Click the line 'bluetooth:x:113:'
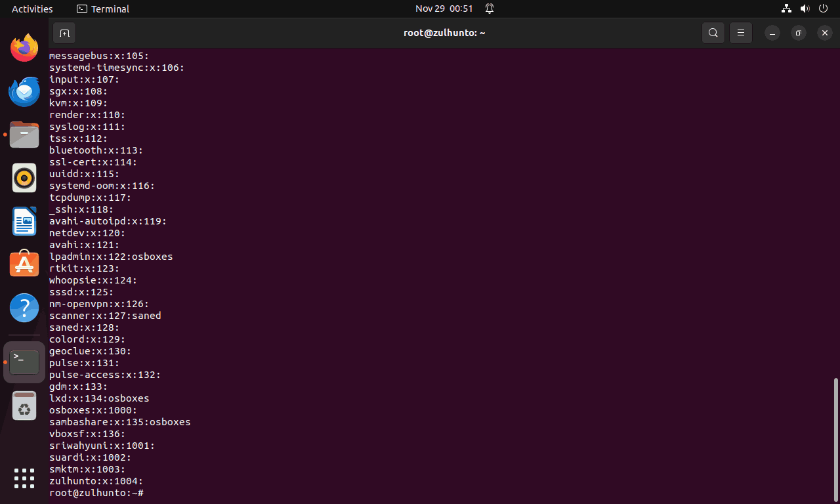This screenshot has width=840, height=504. coord(96,150)
